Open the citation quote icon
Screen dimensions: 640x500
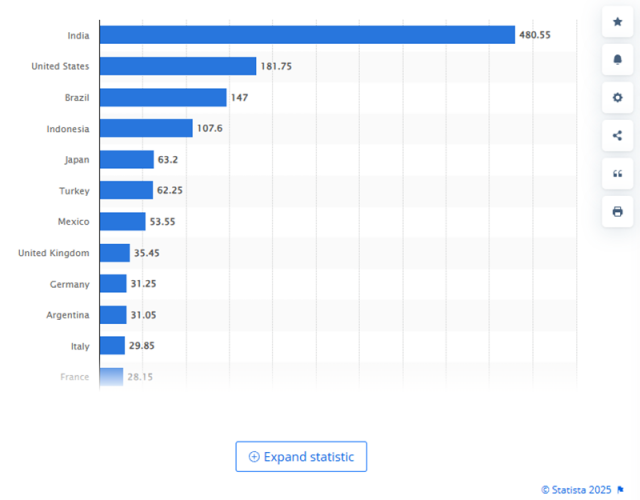617,173
